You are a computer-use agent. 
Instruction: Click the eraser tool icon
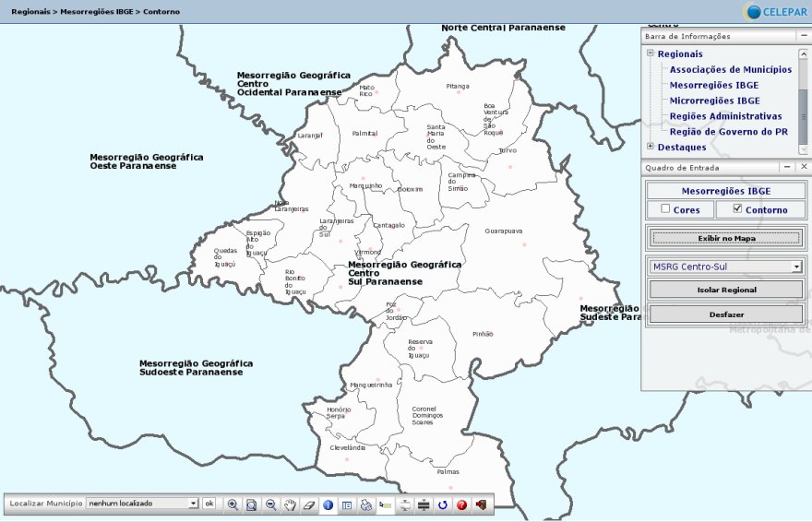(309, 504)
